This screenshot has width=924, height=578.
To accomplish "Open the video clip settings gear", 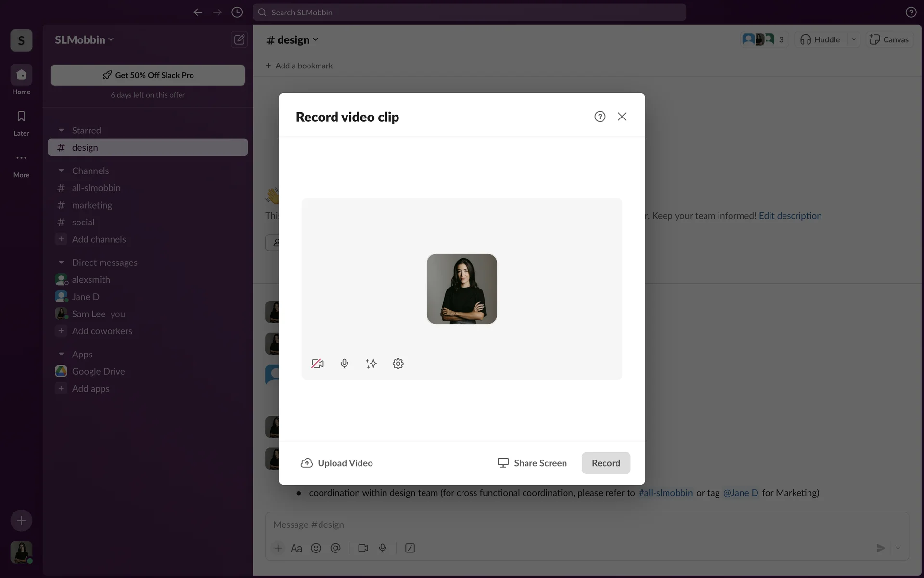I will point(398,364).
